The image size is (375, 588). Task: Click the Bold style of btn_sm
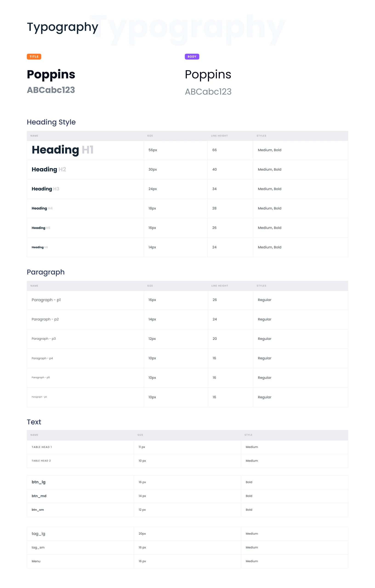(249, 510)
